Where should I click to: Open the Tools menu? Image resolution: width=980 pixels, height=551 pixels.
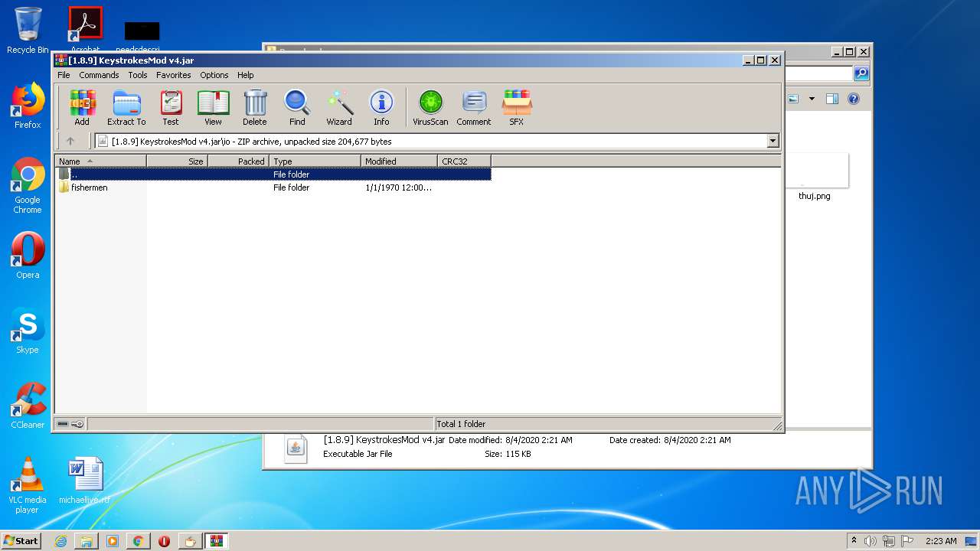click(x=138, y=75)
